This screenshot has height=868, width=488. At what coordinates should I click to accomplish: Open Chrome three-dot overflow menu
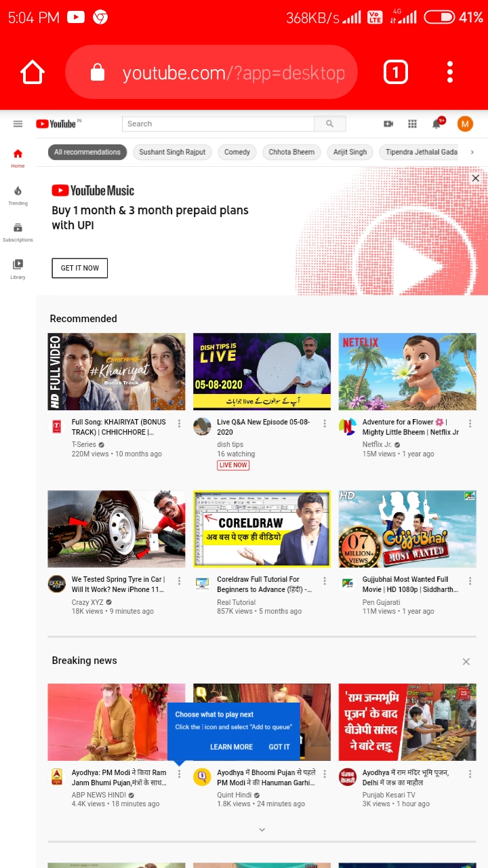[450, 72]
